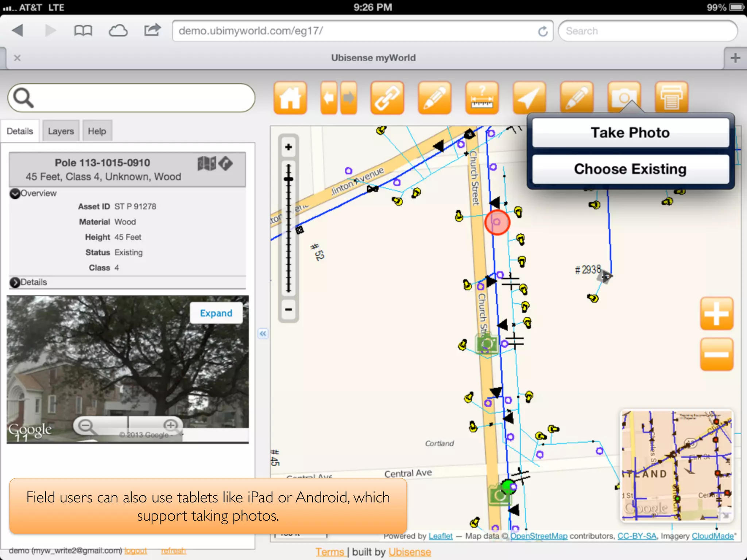Viewport: 747px width, 560px height.
Task: Collapse side panel with double chevron
Action: click(x=263, y=333)
